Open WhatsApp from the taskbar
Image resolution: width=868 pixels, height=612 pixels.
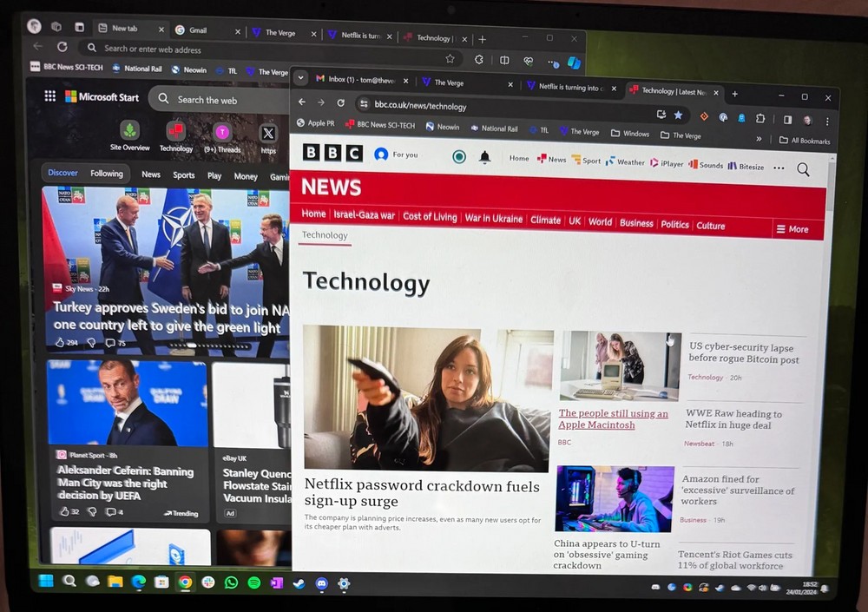[x=231, y=582]
